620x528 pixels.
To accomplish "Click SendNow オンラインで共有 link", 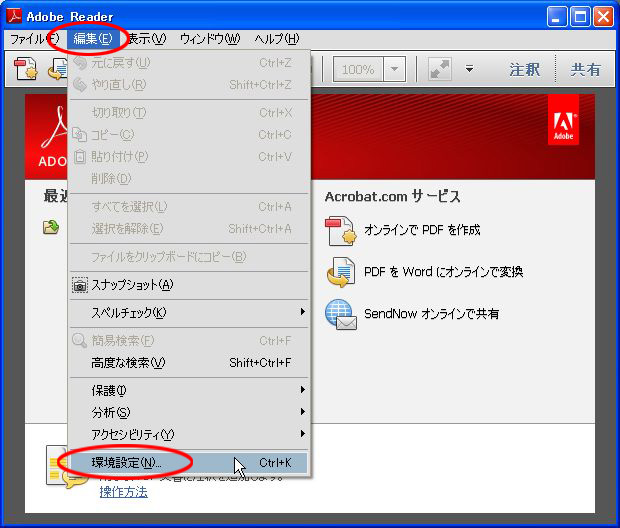I will tap(431, 314).
